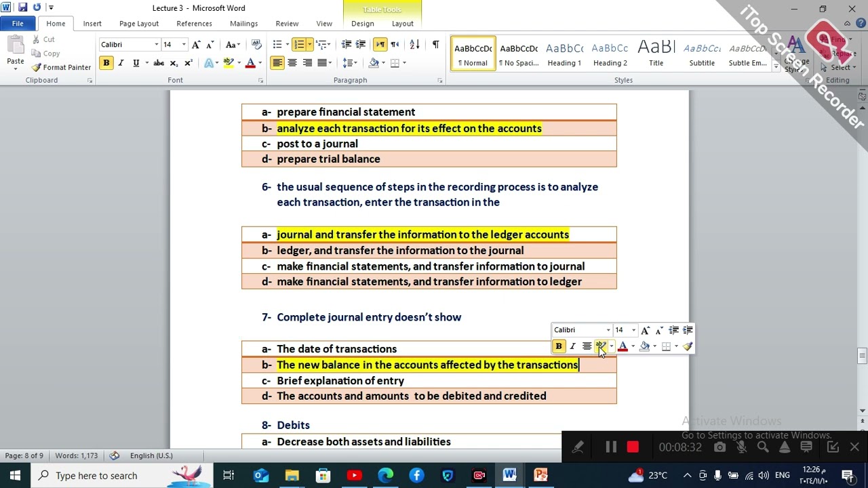Click the Grow Font icon in ribbon
Viewport: 868px width, 488px height.
pos(196,45)
